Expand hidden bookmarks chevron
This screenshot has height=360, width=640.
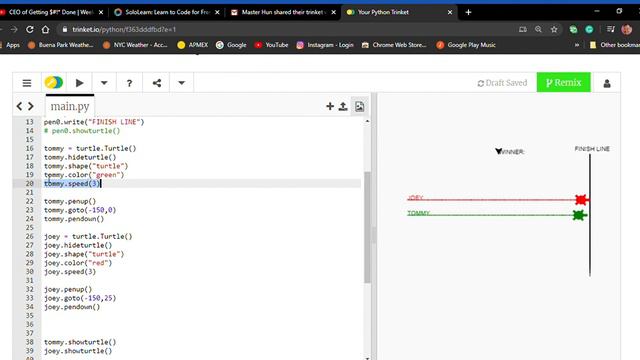click(x=577, y=45)
